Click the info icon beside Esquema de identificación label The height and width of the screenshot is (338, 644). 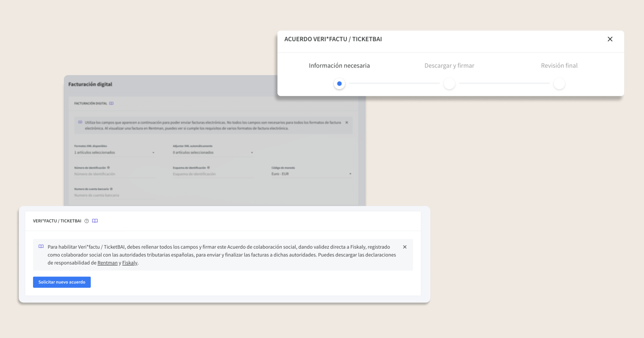click(208, 168)
